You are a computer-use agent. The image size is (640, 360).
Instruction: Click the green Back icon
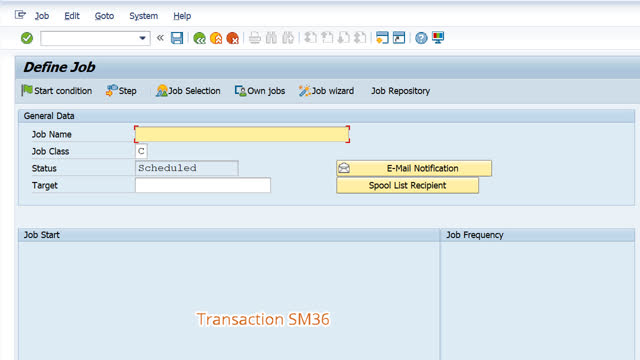[x=199, y=38]
